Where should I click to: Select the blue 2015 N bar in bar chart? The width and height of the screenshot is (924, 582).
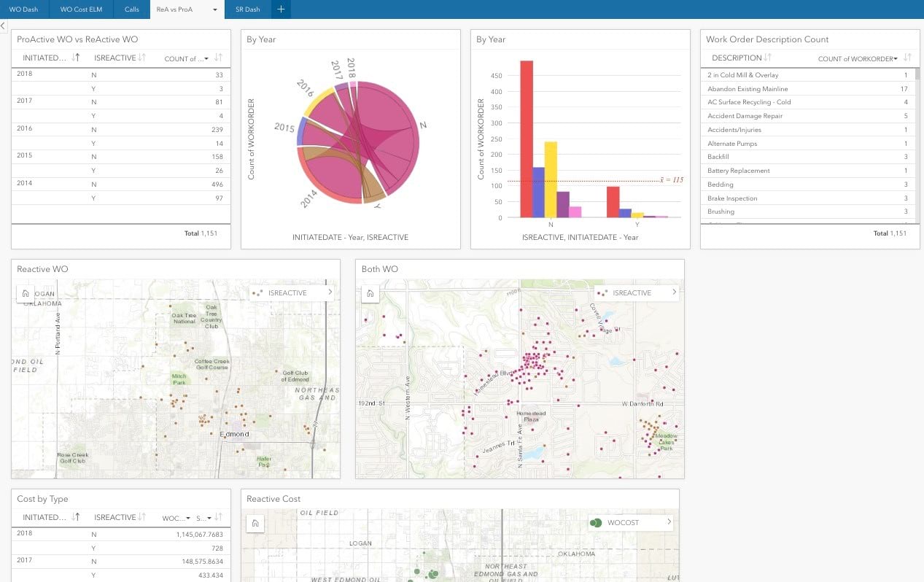[538, 193]
